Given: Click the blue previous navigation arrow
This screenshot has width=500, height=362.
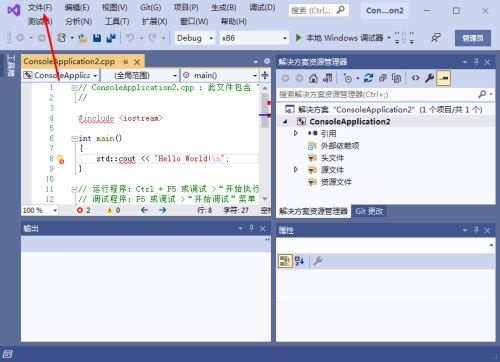Looking at the screenshot, I should 144,210.
